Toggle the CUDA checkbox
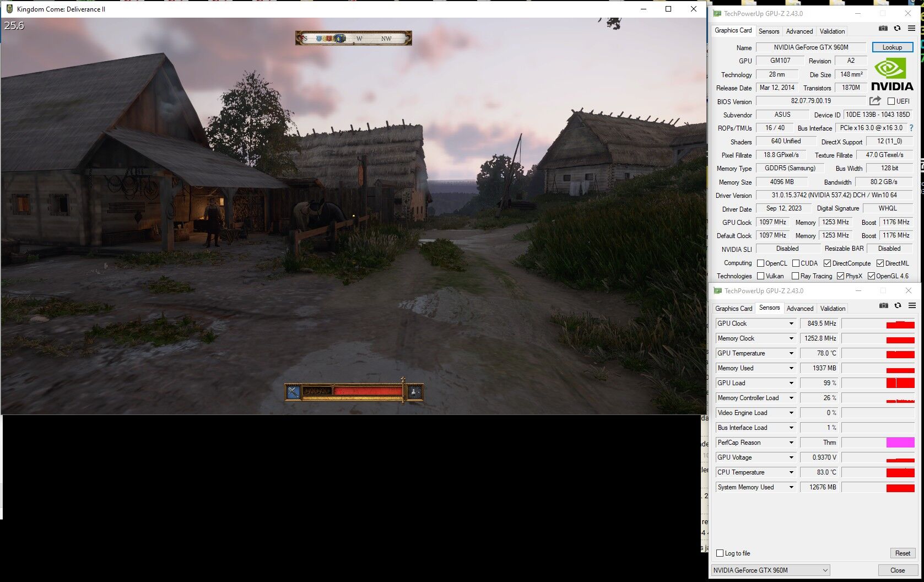924x582 pixels. click(796, 263)
